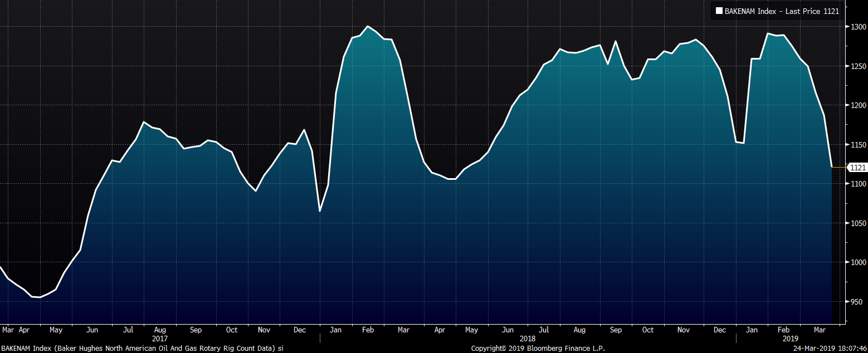Click the white BAKENAM legend color swatch
The image size is (868, 353).
click(719, 11)
